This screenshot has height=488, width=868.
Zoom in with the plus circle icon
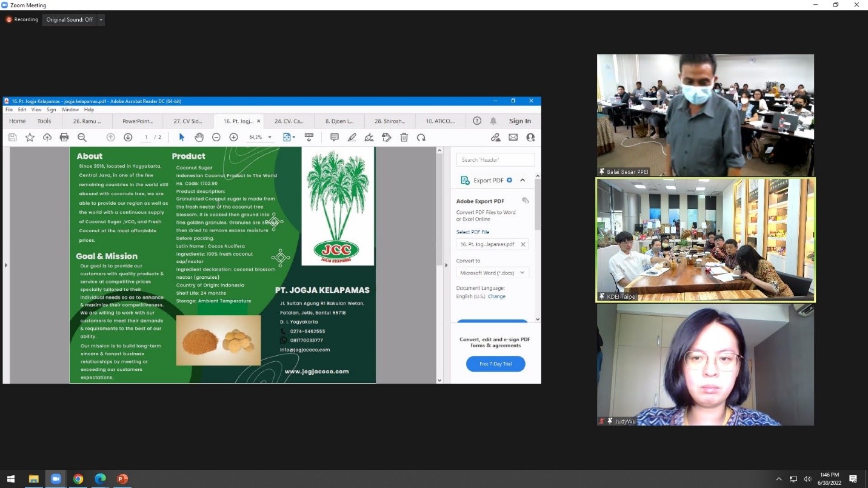coord(233,138)
